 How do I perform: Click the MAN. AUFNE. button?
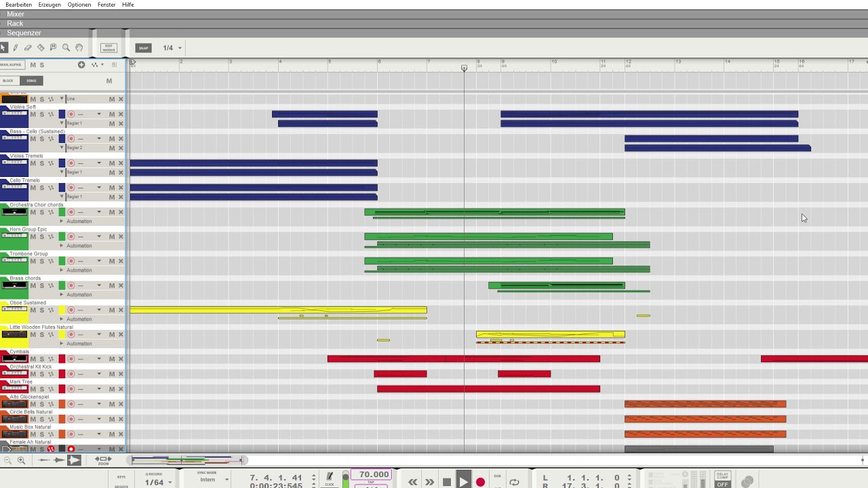click(x=11, y=64)
